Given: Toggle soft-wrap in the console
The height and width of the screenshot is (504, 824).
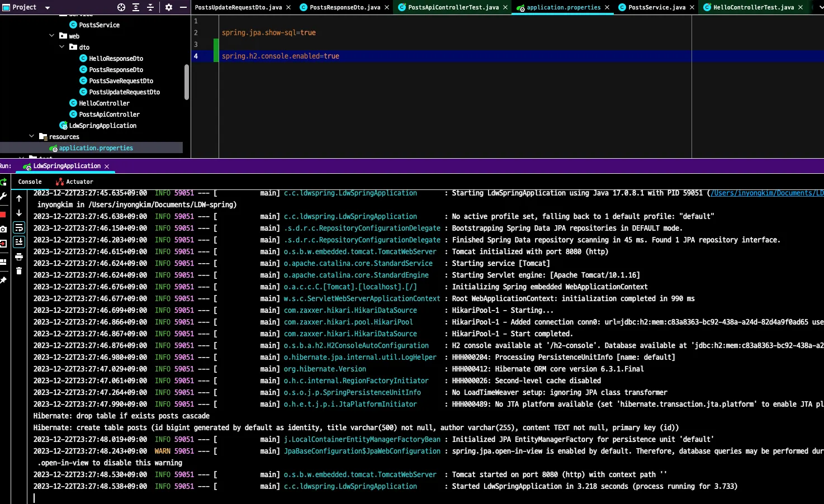Looking at the screenshot, I should point(19,227).
